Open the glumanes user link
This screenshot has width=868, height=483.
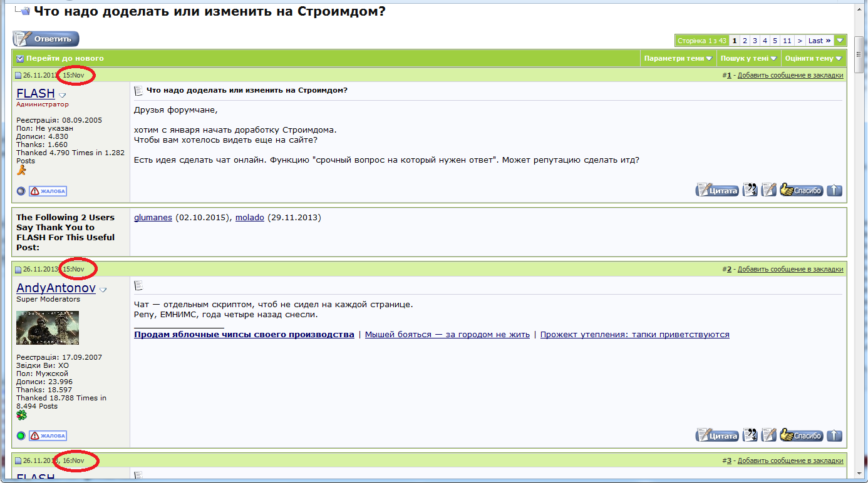point(153,218)
